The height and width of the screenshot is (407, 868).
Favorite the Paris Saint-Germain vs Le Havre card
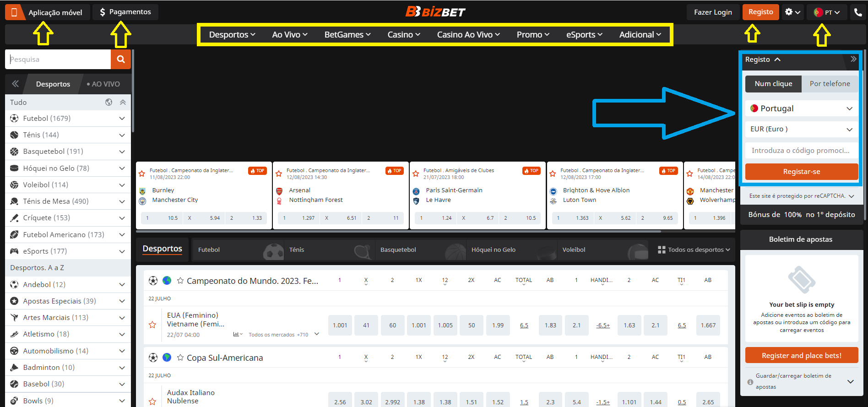416,174
